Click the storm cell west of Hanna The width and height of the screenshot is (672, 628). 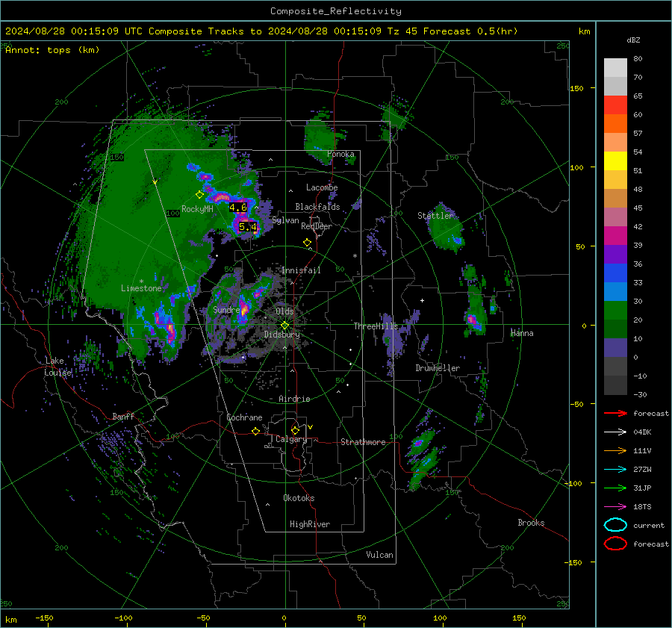tap(473, 320)
